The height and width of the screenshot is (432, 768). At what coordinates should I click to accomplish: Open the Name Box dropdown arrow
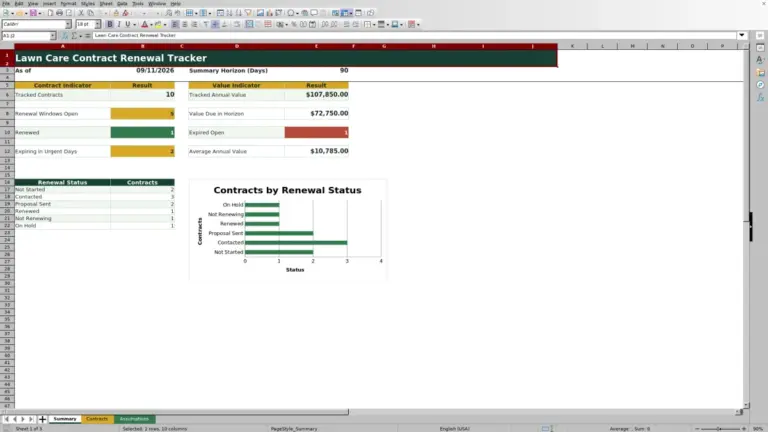coord(53,36)
